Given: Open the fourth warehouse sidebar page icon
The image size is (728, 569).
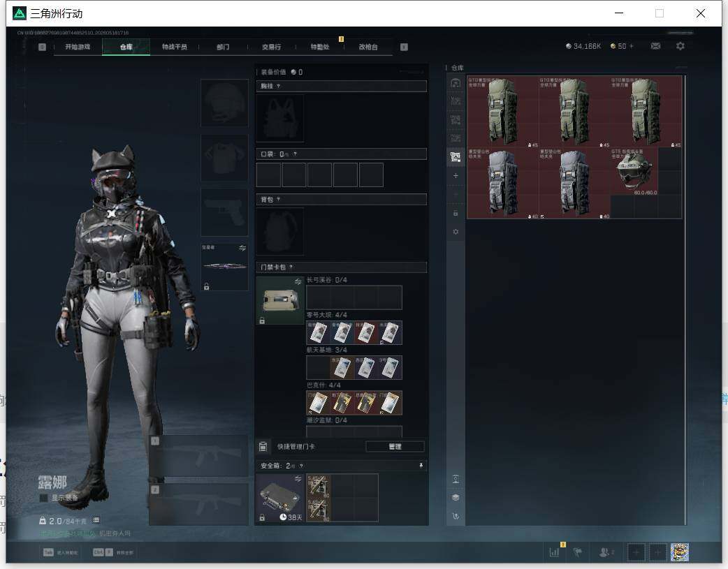Looking at the screenshot, I should click(456, 138).
